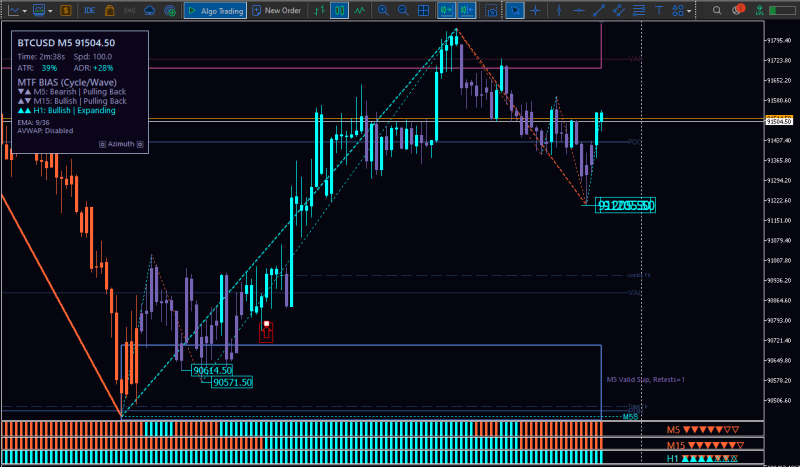This screenshot has height=467, width=800.
Task: Click the ADR +28% value
Action: [x=103, y=68]
